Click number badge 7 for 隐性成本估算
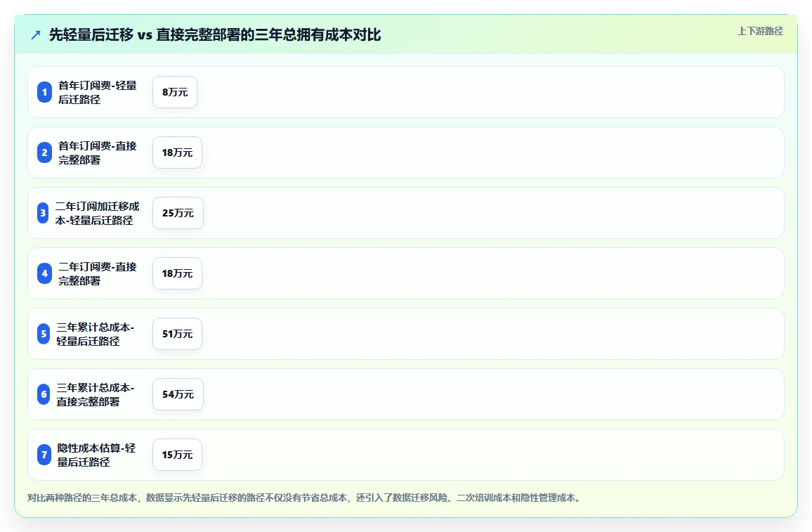The image size is (812, 532). tap(44, 455)
